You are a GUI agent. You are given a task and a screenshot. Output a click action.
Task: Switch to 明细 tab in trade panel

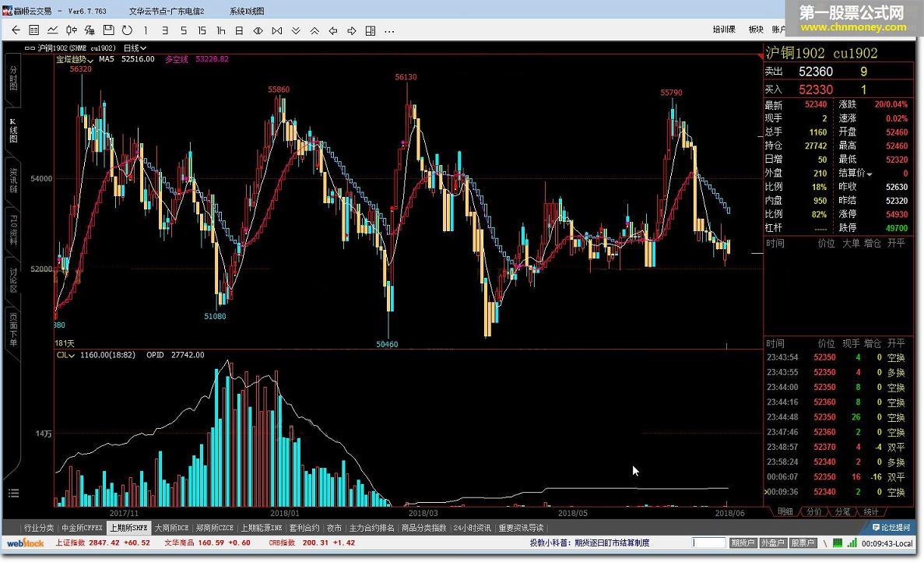(785, 511)
